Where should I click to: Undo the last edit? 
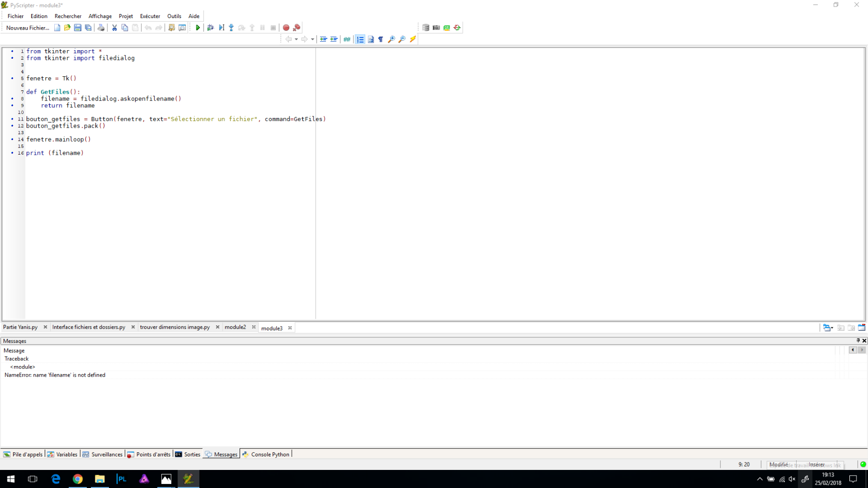point(148,28)
